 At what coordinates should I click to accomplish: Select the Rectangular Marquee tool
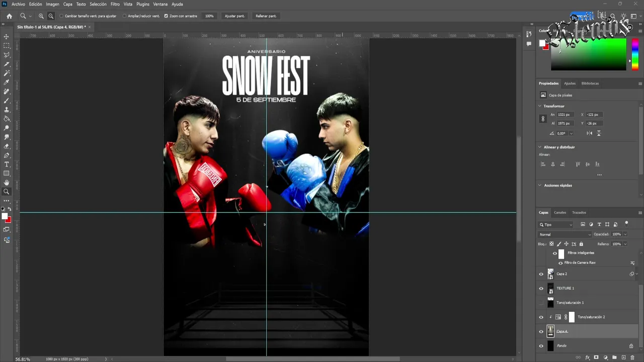[7, 46]
